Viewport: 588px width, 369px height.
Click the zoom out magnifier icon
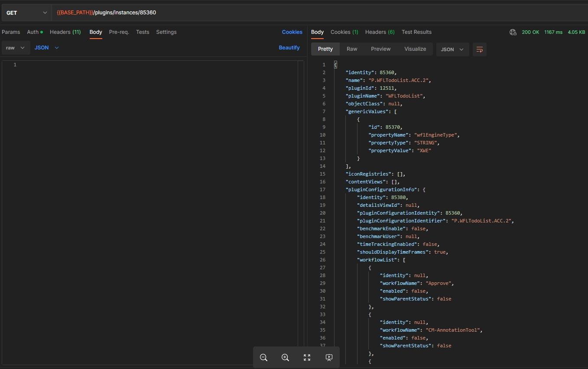coord(263,358)
